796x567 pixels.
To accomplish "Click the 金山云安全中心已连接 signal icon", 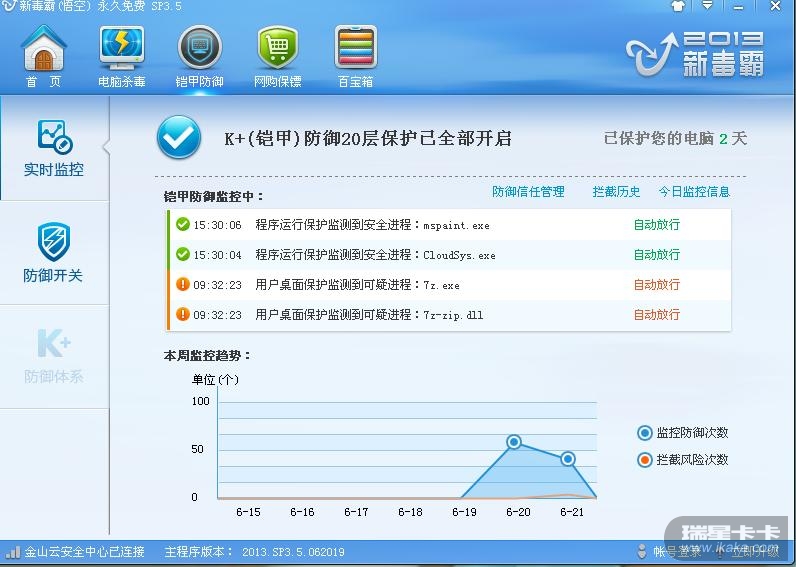I will click(13, 551).
